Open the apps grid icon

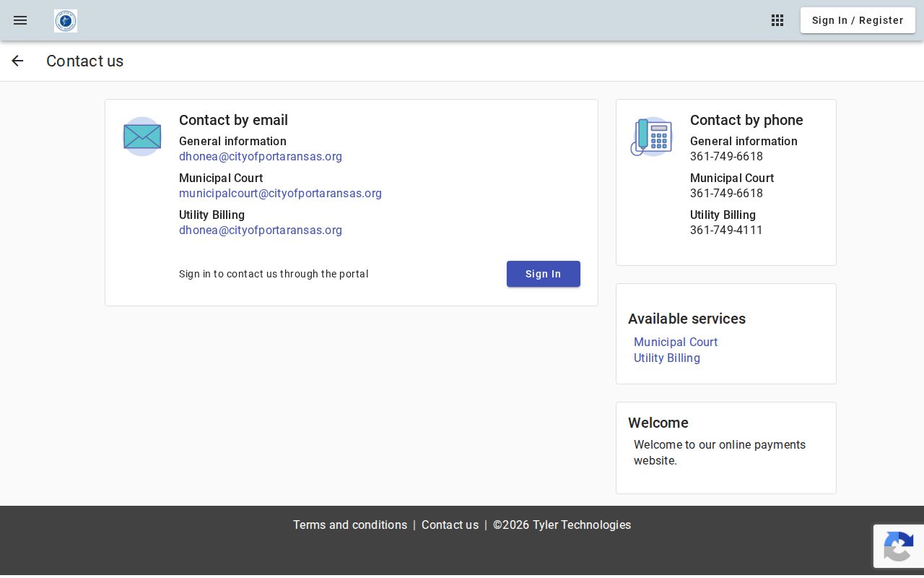pyautogui.click(x=777, y=20)
